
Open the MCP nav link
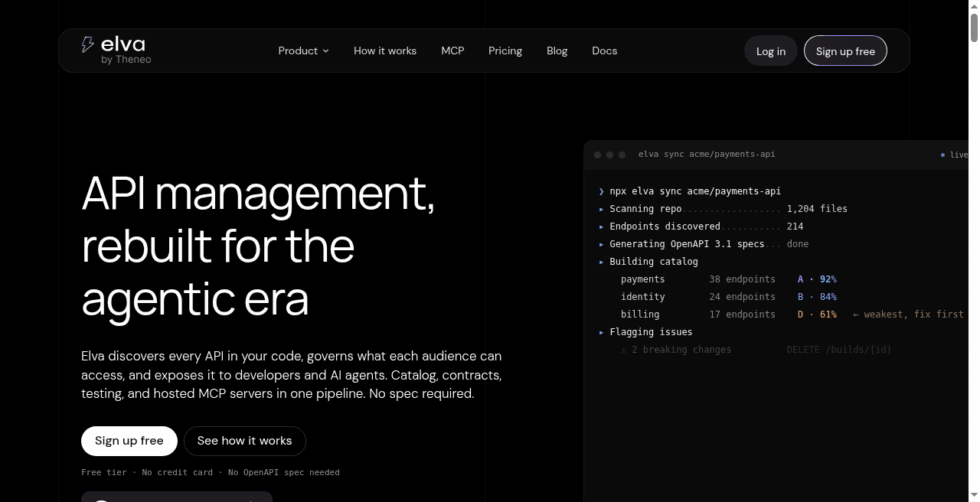[452, 51]
